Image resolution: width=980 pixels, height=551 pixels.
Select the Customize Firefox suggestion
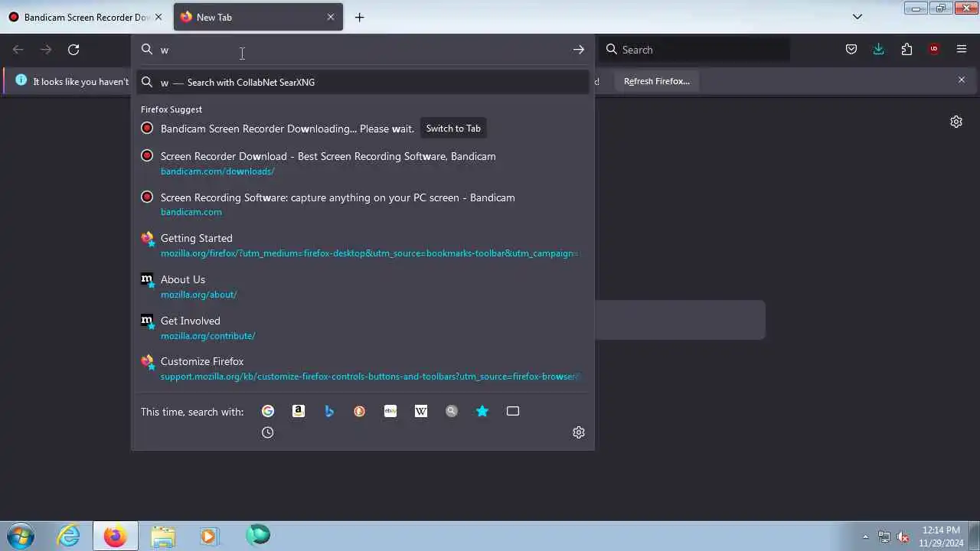(x=363, y=368)
